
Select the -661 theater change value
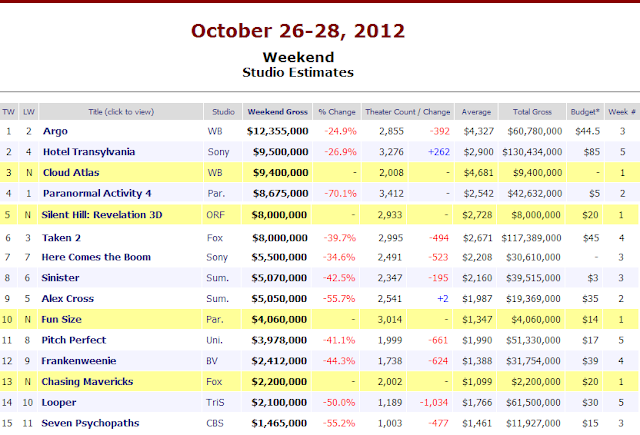pos(438,340)
